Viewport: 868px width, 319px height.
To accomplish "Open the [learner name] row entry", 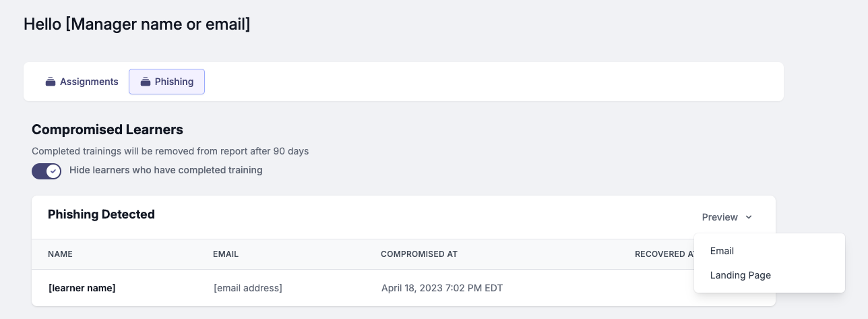I will pyautogui.click(x=82, y=288).
